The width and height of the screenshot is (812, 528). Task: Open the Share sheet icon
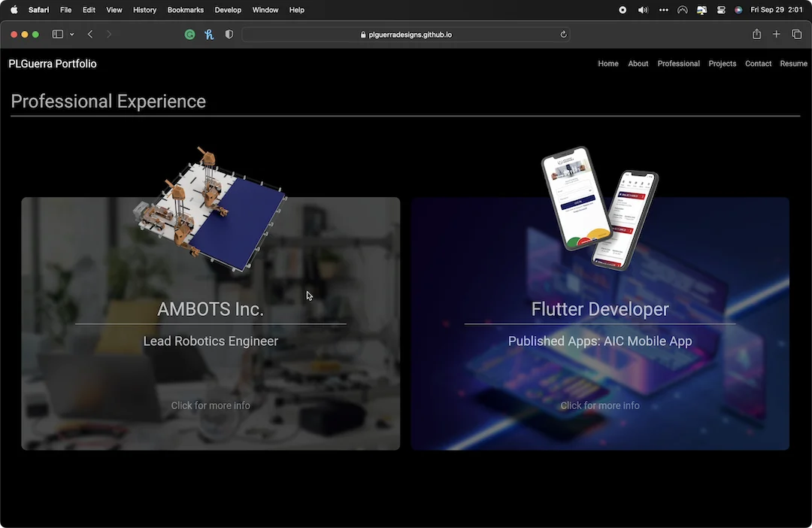(x=756, y=34)
